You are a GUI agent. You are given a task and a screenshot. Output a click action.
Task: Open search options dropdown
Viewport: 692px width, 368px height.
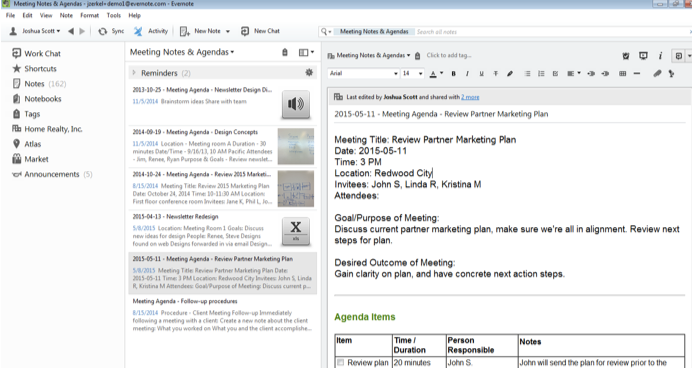[326, 31]
